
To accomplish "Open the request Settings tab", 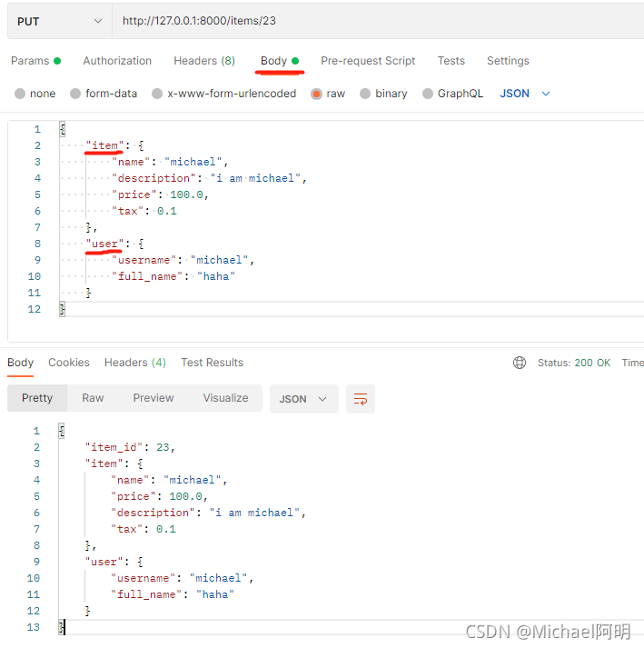I will (508, 61).
